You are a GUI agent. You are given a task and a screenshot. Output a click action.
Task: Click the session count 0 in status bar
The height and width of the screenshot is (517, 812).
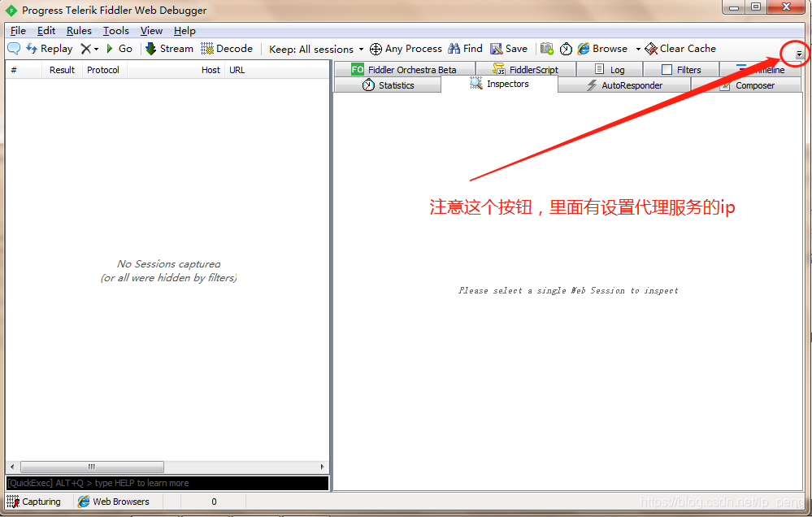point(214,502)
